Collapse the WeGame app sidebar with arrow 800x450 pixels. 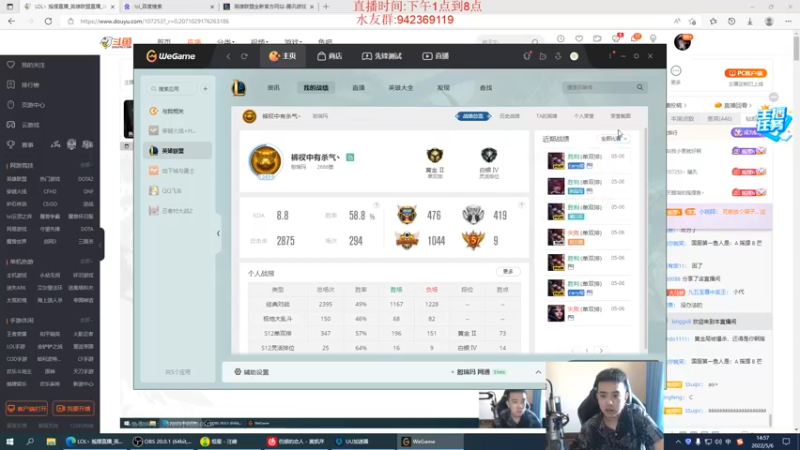tap(218, 234)
